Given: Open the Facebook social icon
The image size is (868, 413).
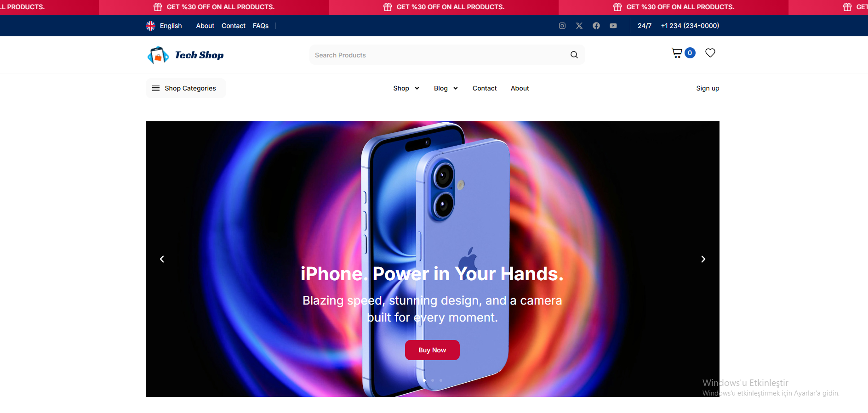Looking at the screenshot, I should (596, 26).
